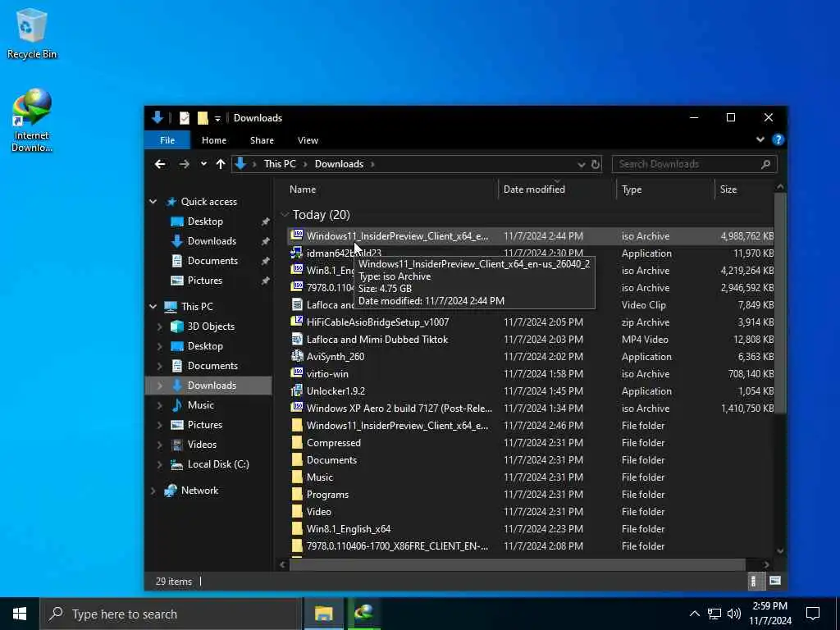Screen dimensions: 840x630
Task: Go up one level with the Up arrow
Action: (220, 164)
